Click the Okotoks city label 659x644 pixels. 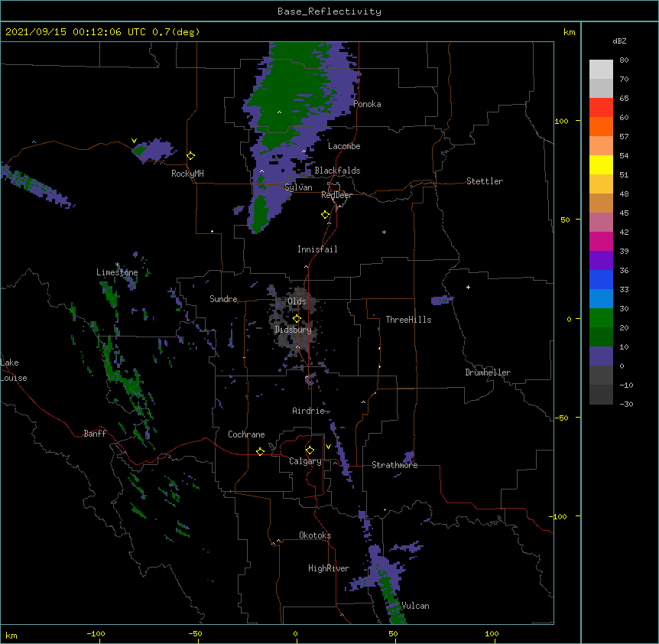pyautogui.click(x=315, y=535)
